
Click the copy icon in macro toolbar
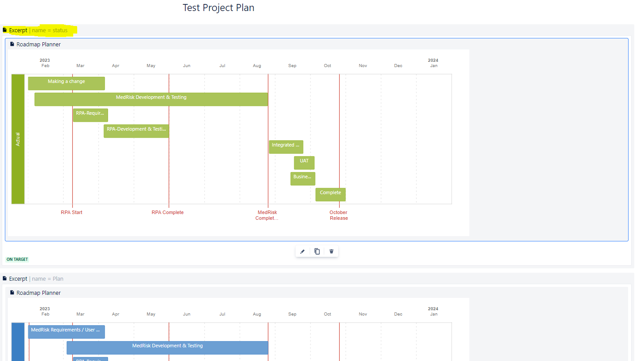click(x=317, y=252)
